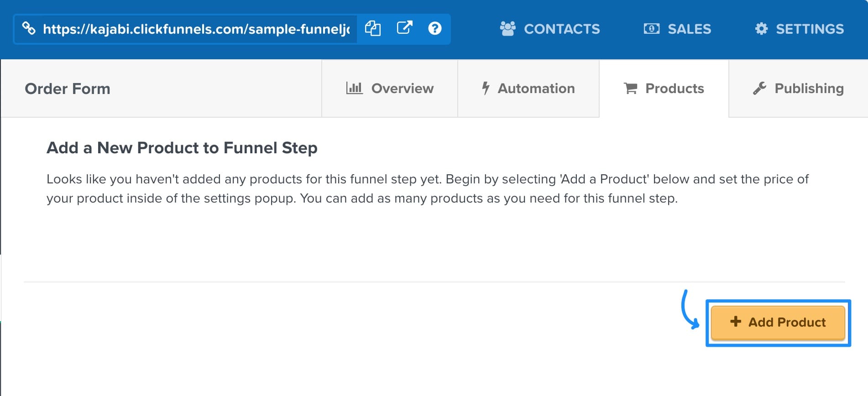Click the bar chart icon on Overview

click(354, 88)
